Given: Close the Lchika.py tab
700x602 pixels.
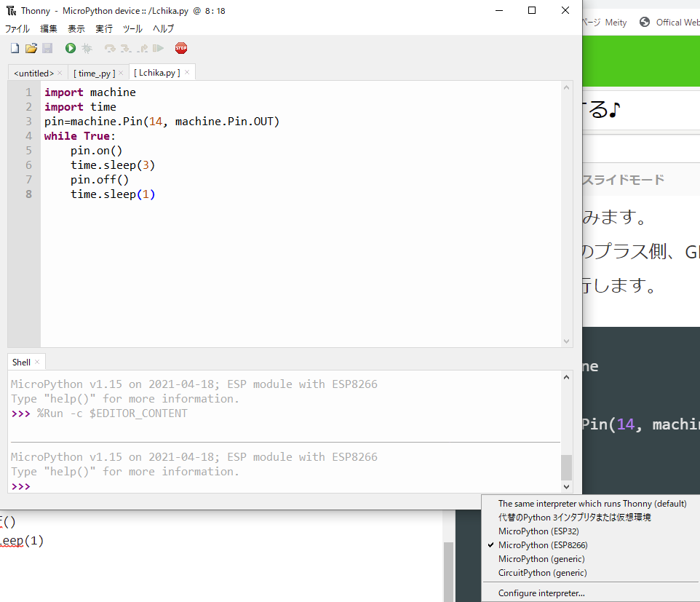Looking at the screenshot, I should coord(187,72).
